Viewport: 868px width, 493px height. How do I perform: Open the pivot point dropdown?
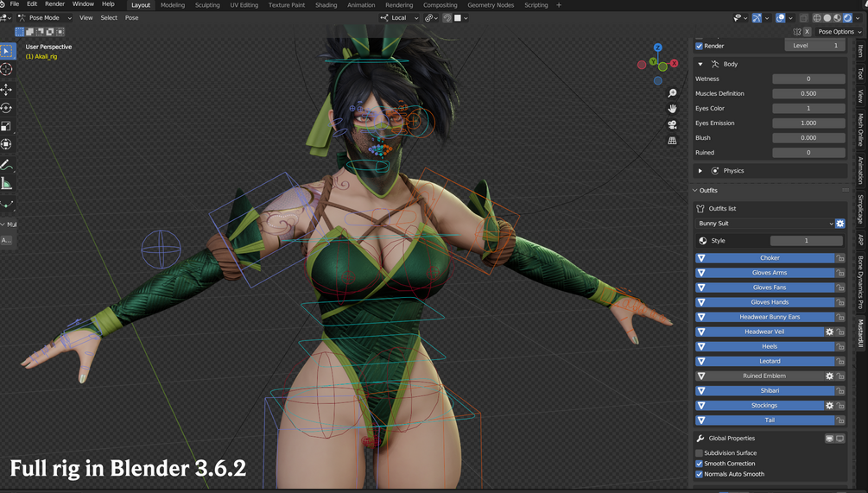431,18
